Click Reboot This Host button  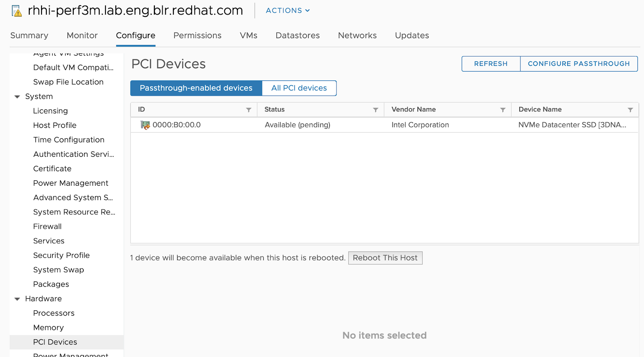click(385, 258)
